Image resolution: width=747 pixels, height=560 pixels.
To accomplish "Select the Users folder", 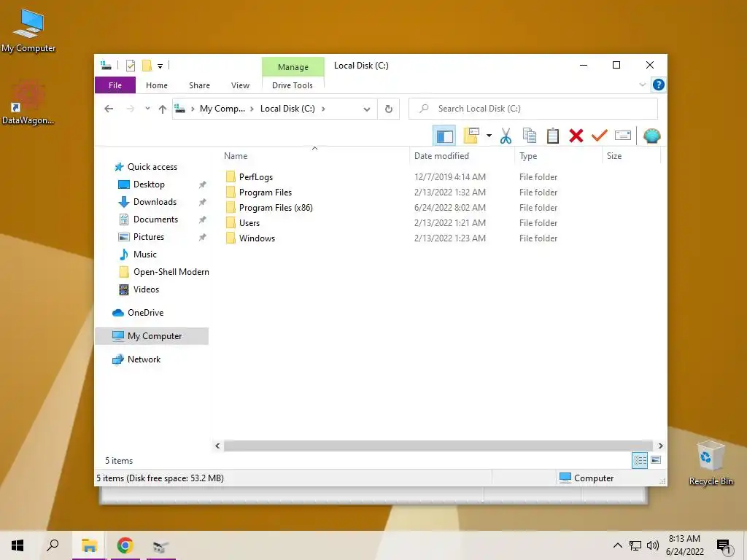I will click(249, 223).
